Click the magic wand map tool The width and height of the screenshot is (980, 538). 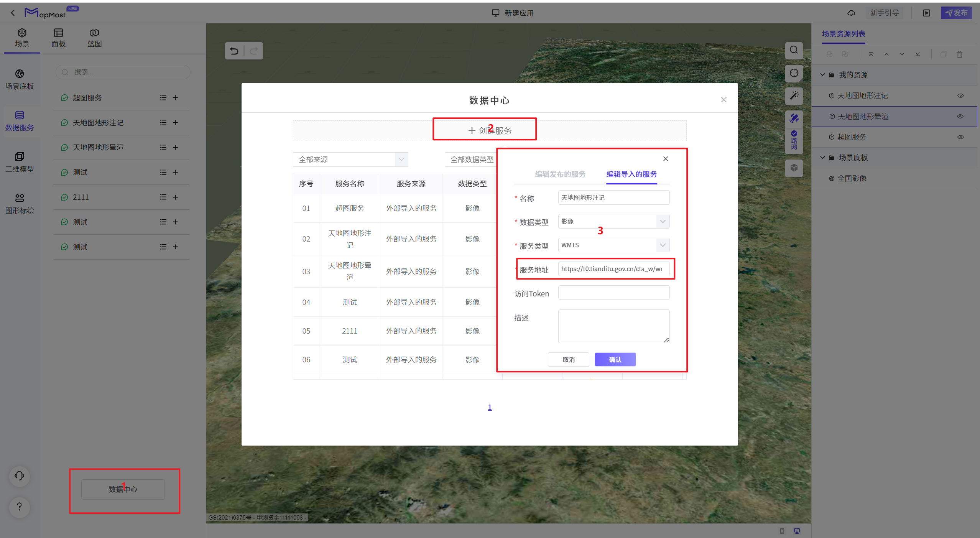click(x=794, y=95)
